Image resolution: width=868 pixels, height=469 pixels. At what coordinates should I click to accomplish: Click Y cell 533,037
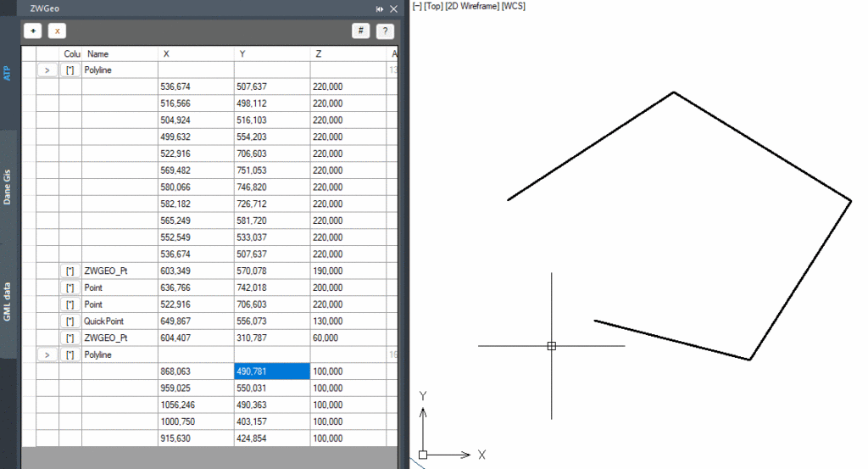[272, 237]
